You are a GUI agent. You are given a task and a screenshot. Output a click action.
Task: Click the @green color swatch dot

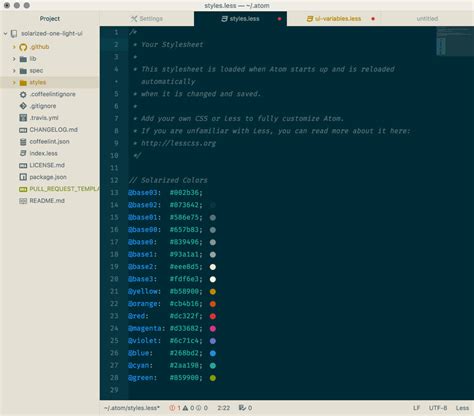pyautogui.click(x=213, y=378)
